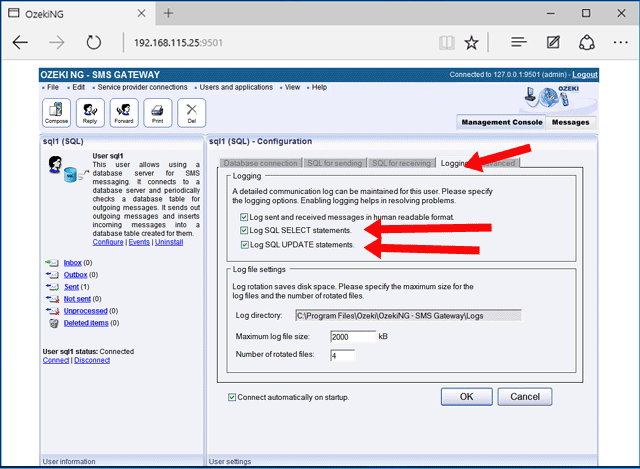This screenshot has width=640, height=469.
Task: Click the Del toolbar icon
Action: coord(191,113)
